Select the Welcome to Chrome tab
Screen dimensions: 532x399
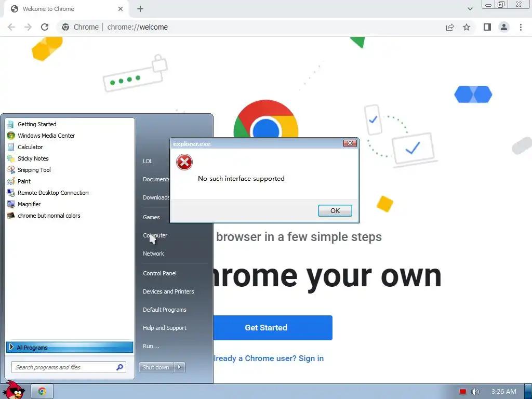[x=66, y=9]
